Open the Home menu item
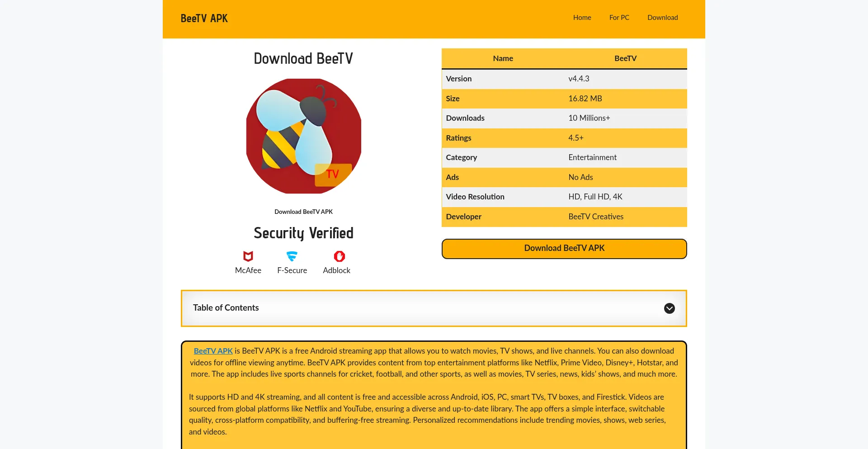Screen dimensions: 868x449 (x=582, y=18)
